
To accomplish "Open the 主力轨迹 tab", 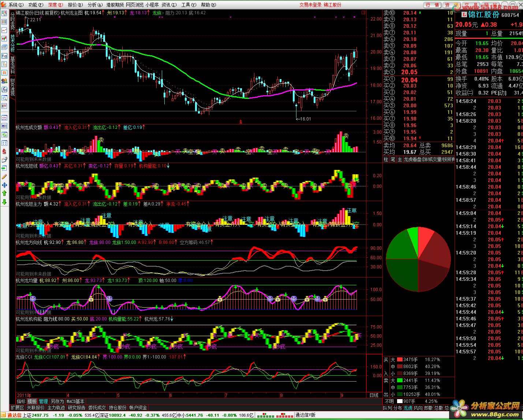I will coord(56,408).
